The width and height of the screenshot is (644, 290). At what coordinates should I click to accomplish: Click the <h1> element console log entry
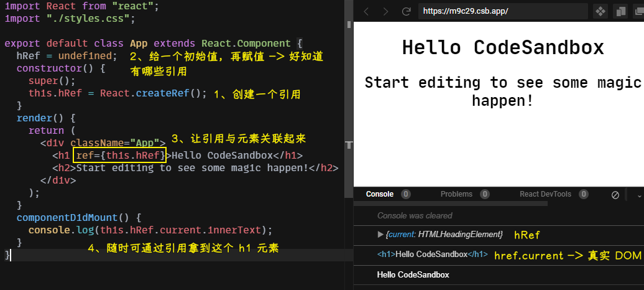(x=432, y=255)
